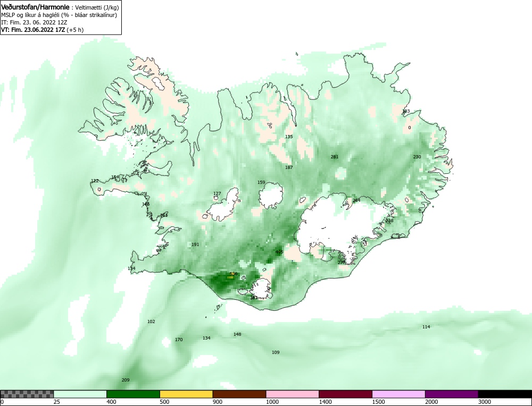Viewport: 532px width, 406px height.
Task: Click the offshore value 114
Action: (x=426, y=327)
